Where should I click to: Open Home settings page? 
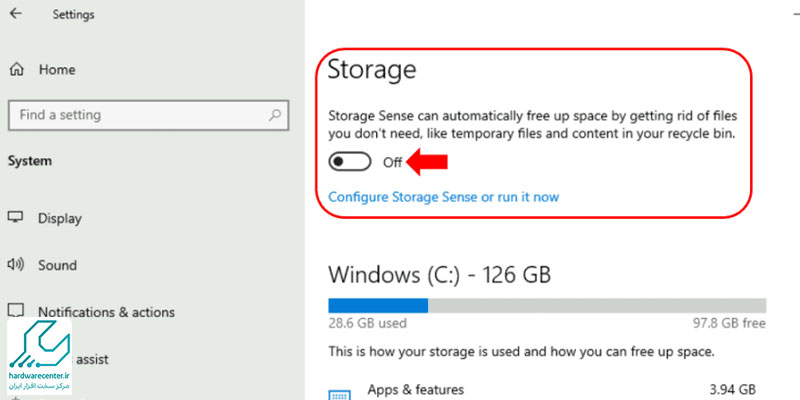point(57,70)
